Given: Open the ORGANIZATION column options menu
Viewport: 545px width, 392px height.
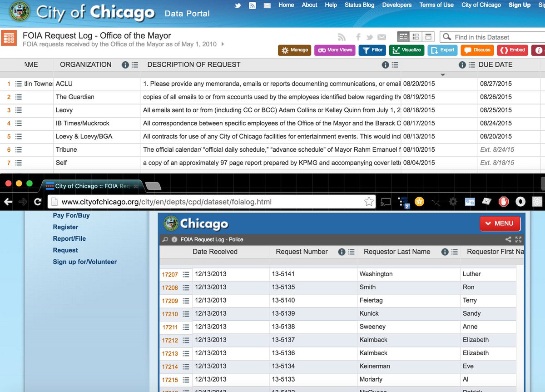Looking at the screenshot, I should pyautogui.click(x=135, y=65).
